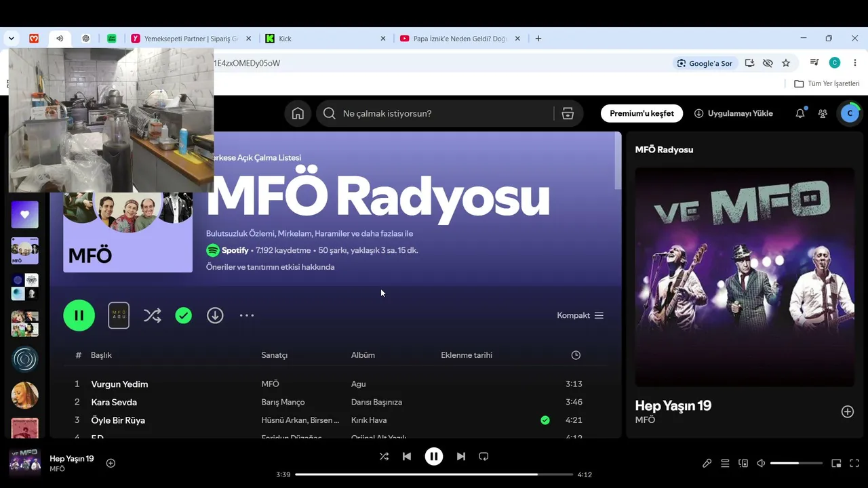This screenshot has height=488, width=868.
Task: Switch player to full screen
Action: [x=854, y=463]
